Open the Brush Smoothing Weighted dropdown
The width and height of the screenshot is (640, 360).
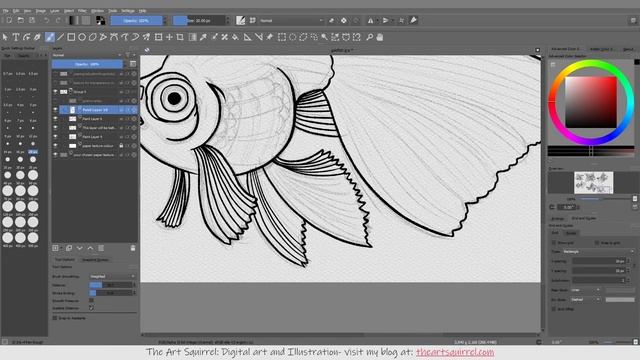point(112,276)
